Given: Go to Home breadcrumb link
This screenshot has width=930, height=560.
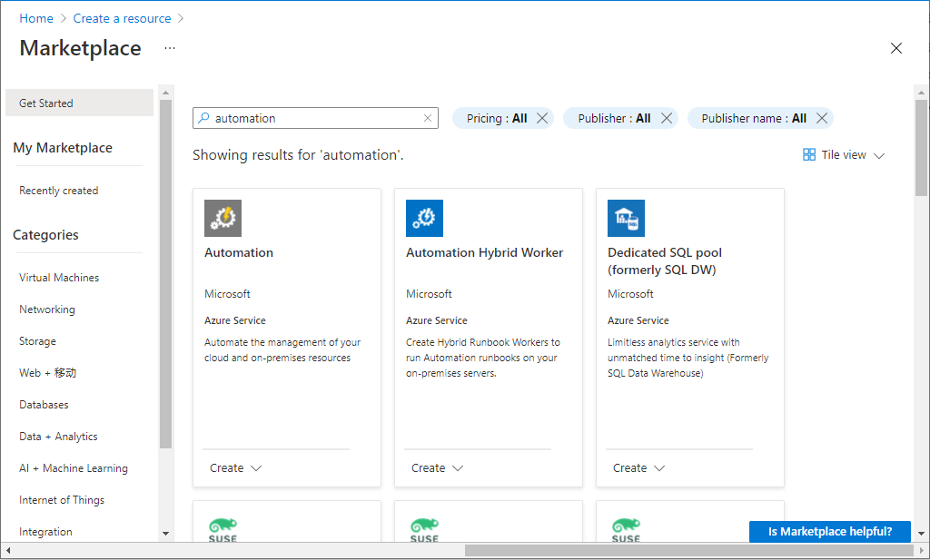Looking at the screenshot, I should [36, 18].
